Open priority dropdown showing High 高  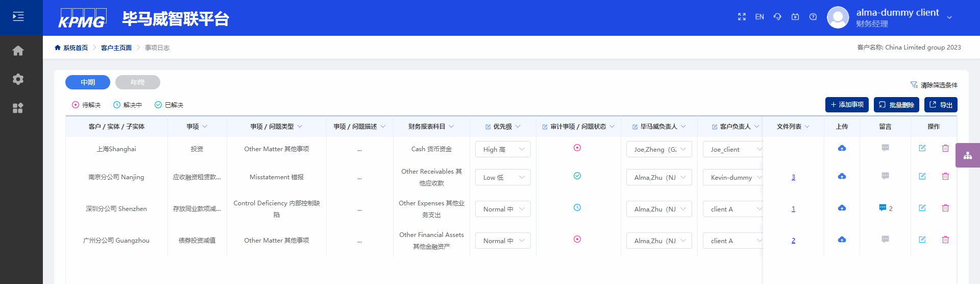click(x=503, y=149)
